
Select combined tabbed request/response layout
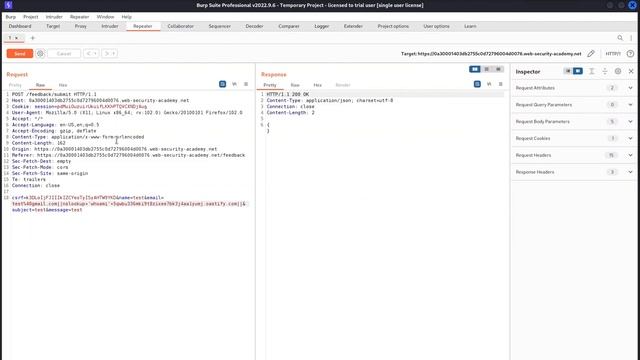[x=498, y=69]
